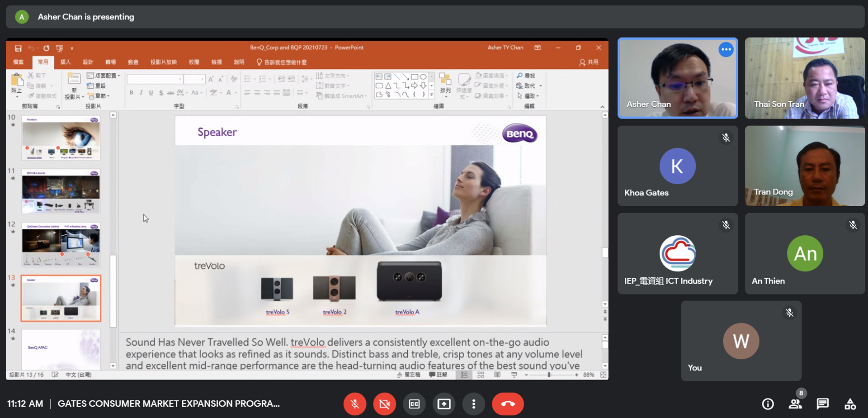Toggle Underline formatting button
868x418 pixels.
(x=151, y=93)
